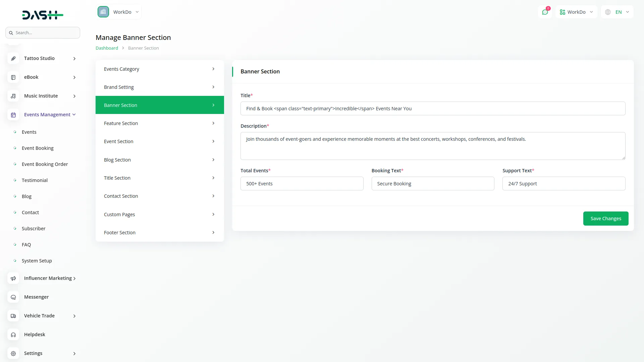Click the Helpdesk headset icon
Viewport: 644px width, 362px height.
tap(13, 335)
